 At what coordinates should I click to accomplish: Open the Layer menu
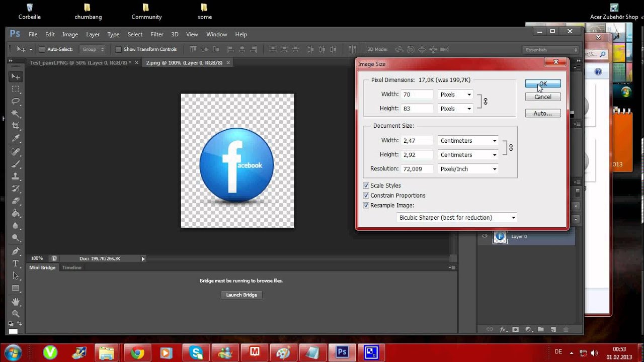(x=93, y=34)
